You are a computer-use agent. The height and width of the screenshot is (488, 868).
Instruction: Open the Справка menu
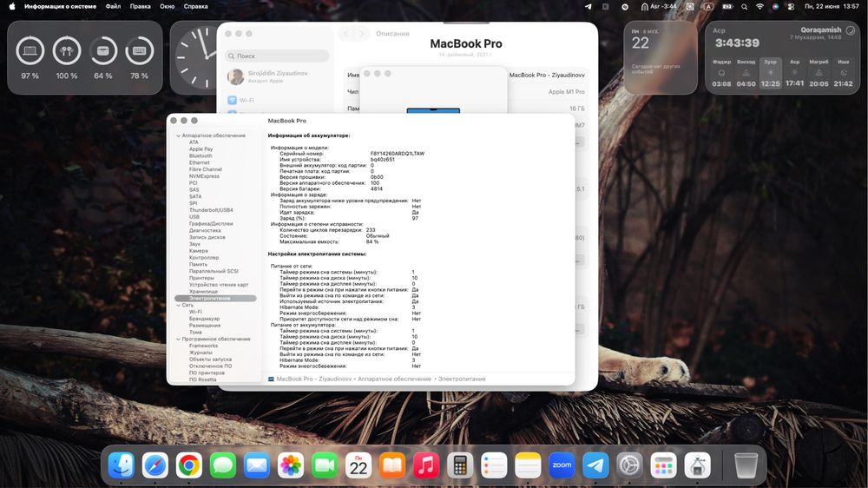(195, 7)
